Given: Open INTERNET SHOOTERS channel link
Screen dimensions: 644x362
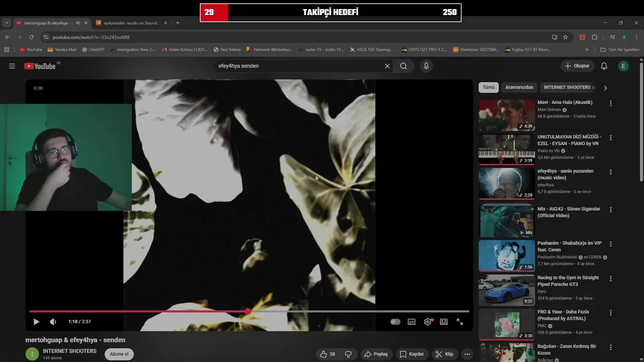Looking at the screenshot, I should click(69, 351).
